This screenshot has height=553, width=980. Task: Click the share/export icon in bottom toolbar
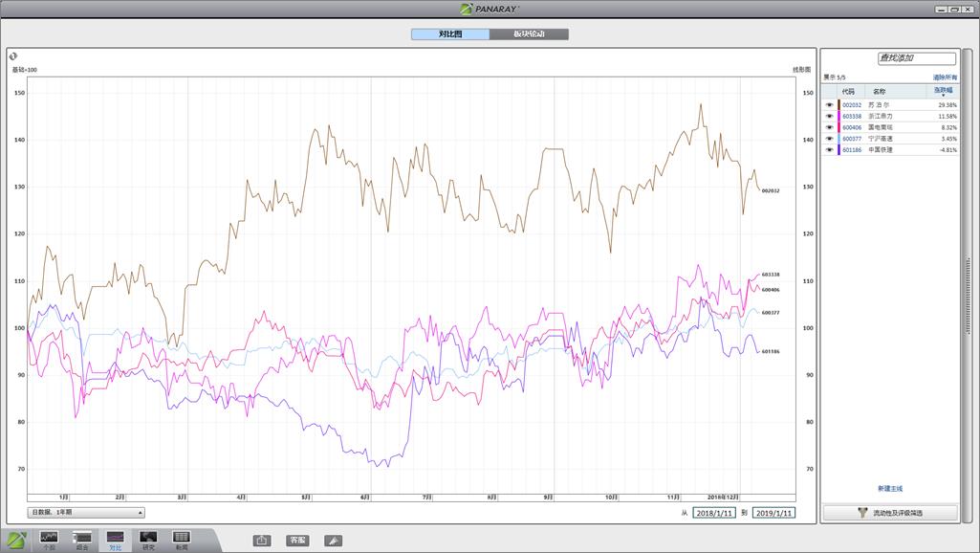click(x=262, y=540)
